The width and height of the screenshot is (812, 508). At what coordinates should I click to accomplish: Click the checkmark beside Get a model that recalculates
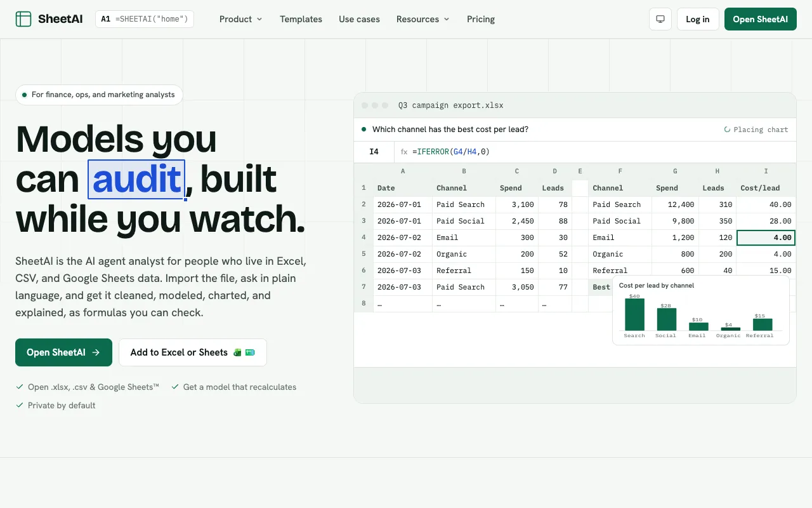175,387
